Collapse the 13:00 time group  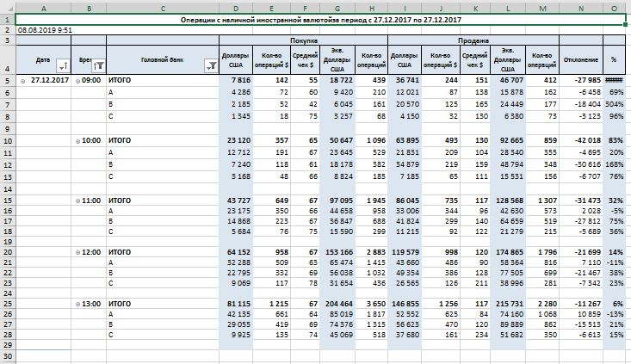77,304
